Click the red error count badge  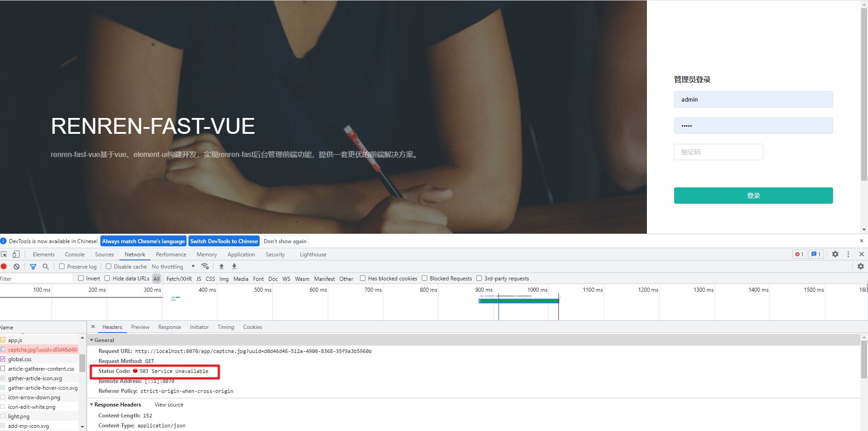(x=799, y=255)
